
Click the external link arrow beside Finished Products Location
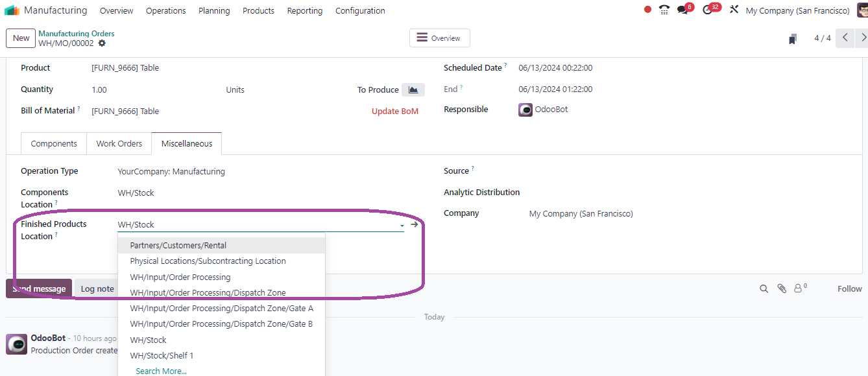pyautogui.click(x=415, y=224)
